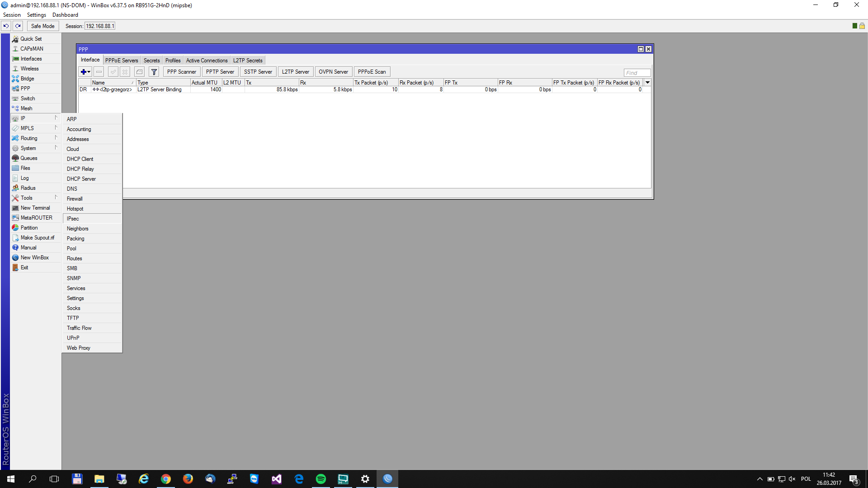Open Radius in sidebar
Image resolution: width=868 pixels, height=488 pixels.
tap(36, 188)
